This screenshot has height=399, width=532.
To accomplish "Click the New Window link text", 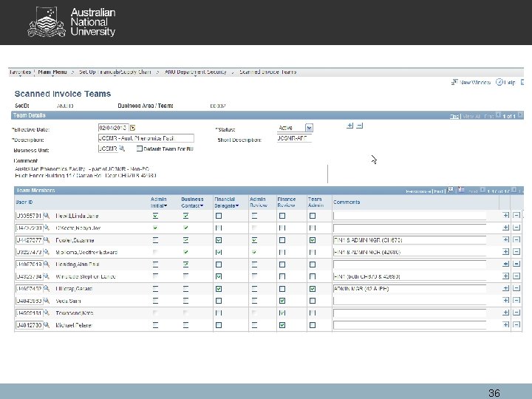I will pyautogui.click(x=475, y=83).
